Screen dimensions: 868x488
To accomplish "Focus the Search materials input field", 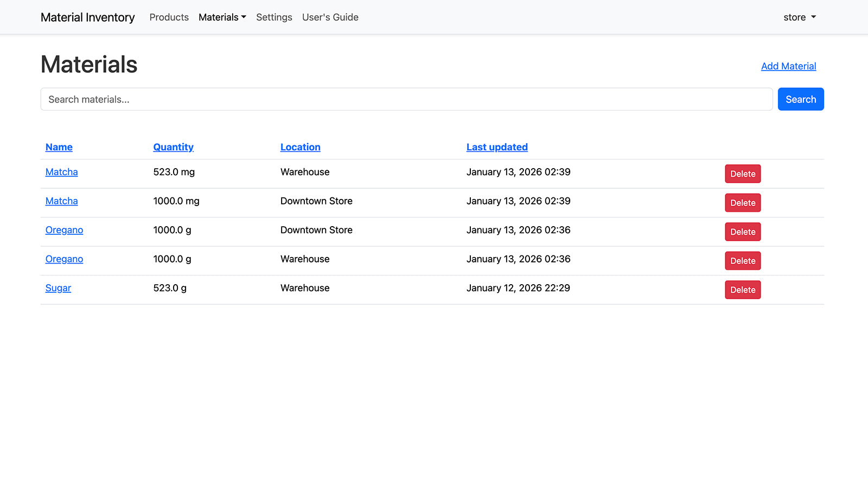I will (x=406, y=99).
